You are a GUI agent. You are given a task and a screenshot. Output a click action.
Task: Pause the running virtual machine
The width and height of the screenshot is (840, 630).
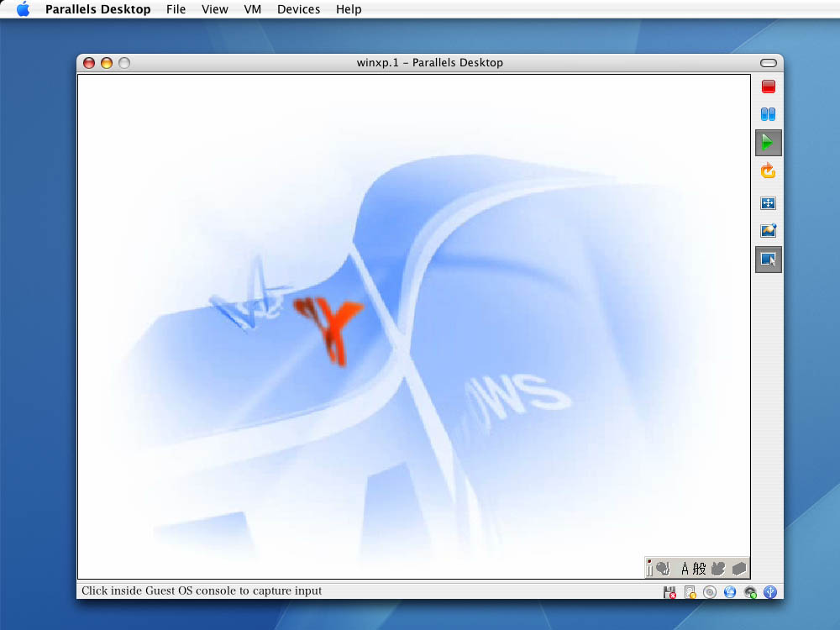[x=768, y=114]
